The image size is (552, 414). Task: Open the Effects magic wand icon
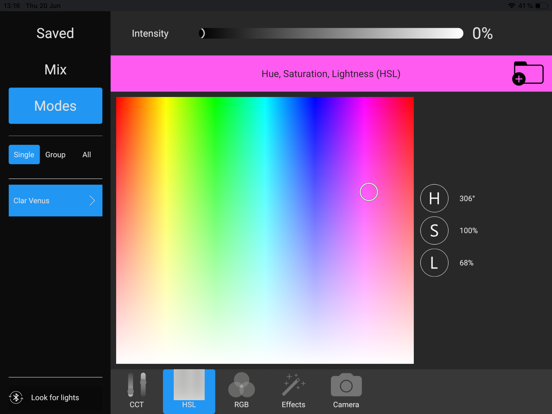click(x=293, y=385)
